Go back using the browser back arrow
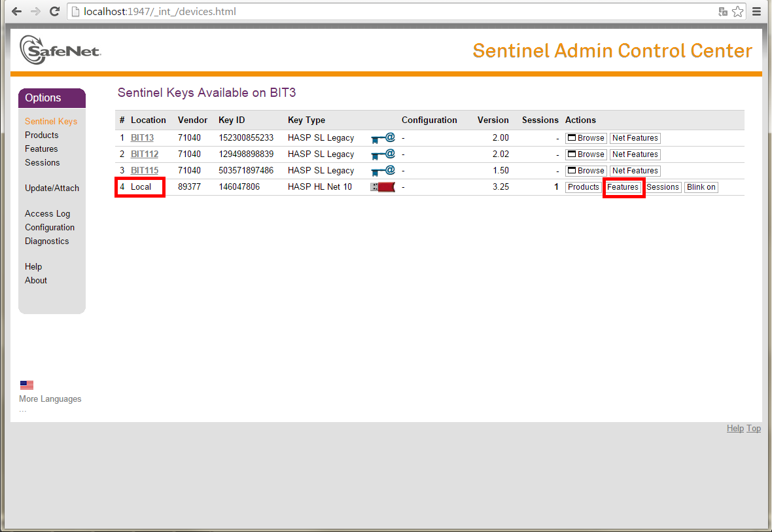 click(17, 11)
